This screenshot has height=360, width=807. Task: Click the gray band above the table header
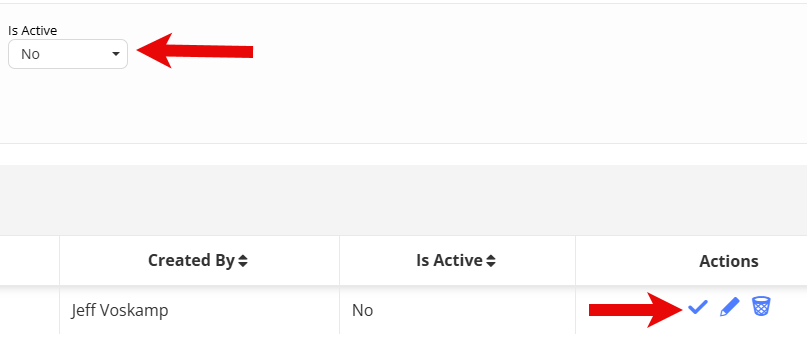404,200
